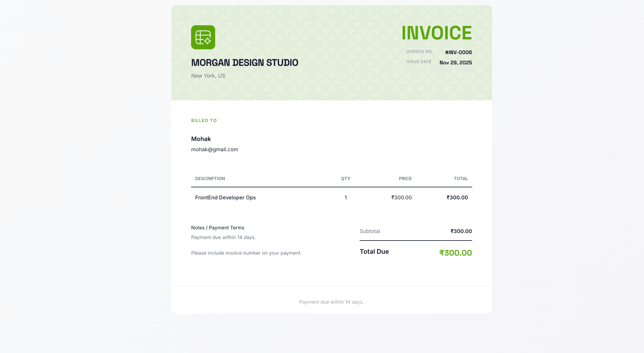Click the PRICE column header
This screenshot has width=644, height=353.
point(405,178)
